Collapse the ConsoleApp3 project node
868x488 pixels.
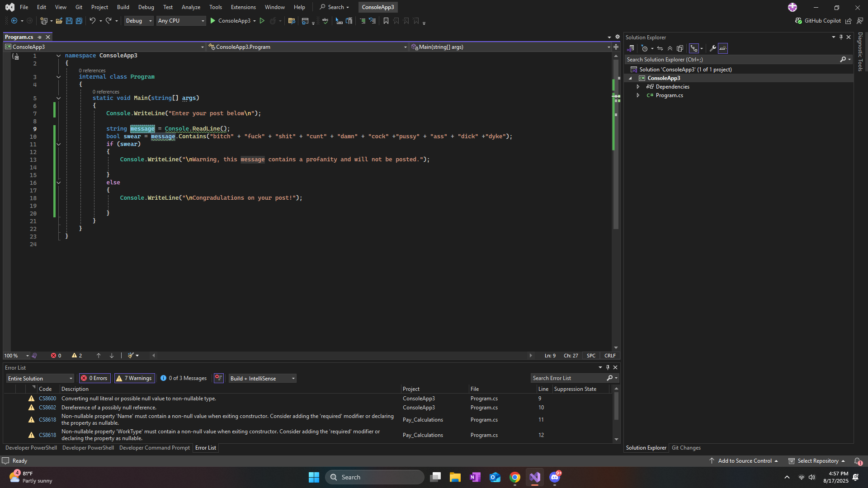point(630,78)
